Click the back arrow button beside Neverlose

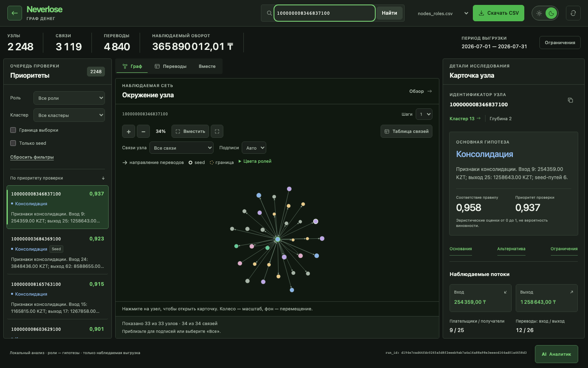(x=15, y=13)
